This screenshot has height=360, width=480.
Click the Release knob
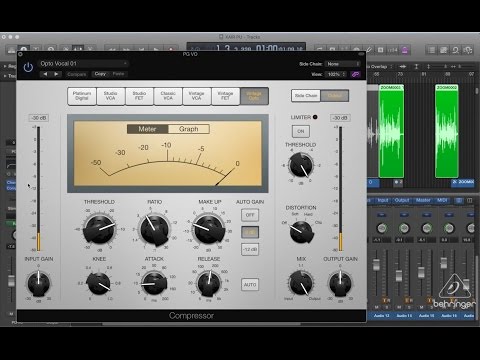coord(209,284)
